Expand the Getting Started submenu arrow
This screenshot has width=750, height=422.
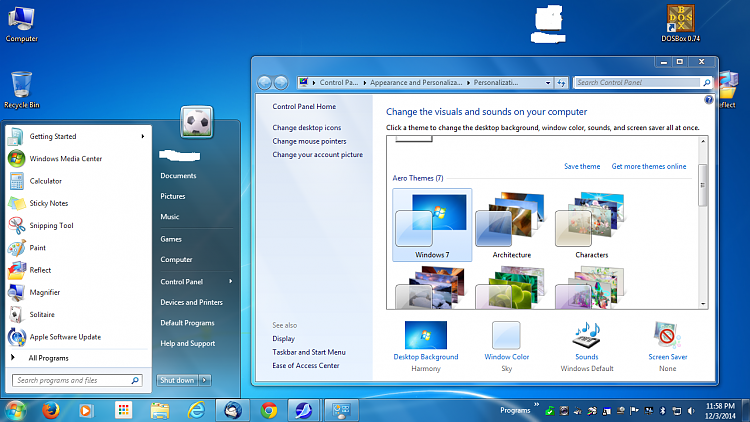pos(143,136)
